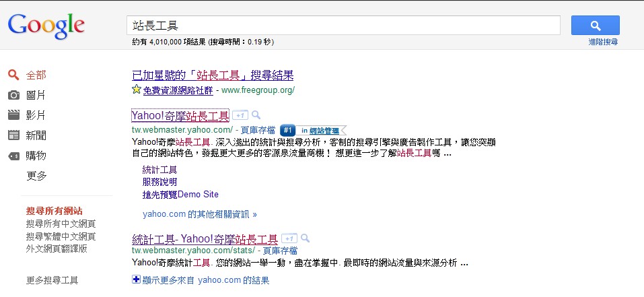Click the clapperboard icon for 影片
The width and height of the screenshot is (644, 297).
(13, 115)
